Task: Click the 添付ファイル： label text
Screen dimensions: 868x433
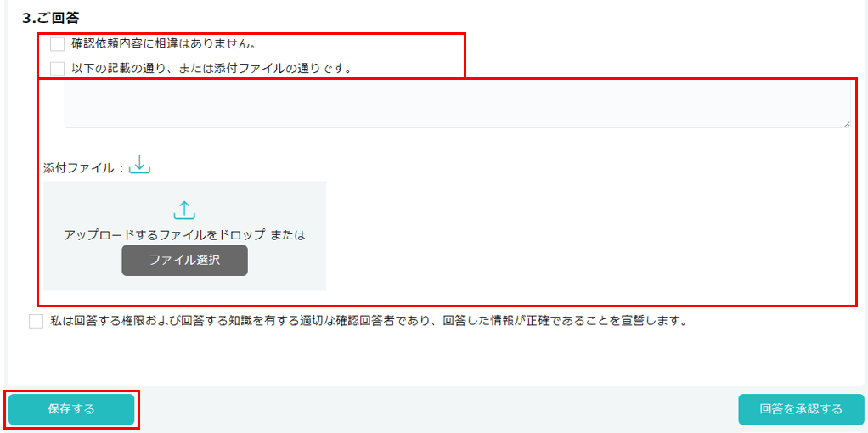Action: [x=85, y=167]
